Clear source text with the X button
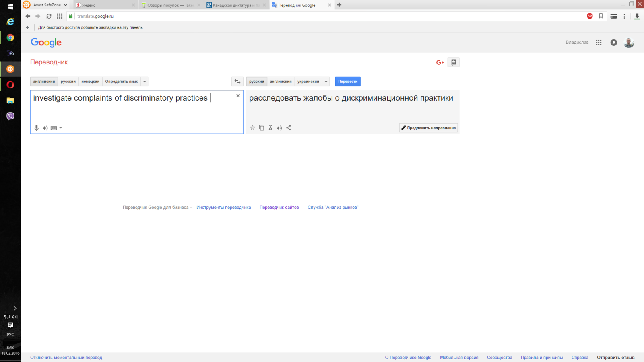The height and width of the screenshot is (362, 644). (x=238, y=96)
